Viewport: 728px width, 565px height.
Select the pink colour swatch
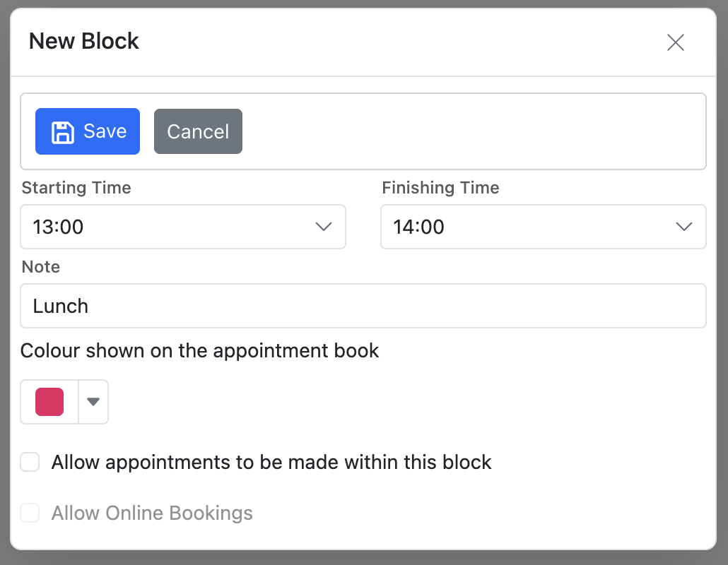[x=49, y=402]
